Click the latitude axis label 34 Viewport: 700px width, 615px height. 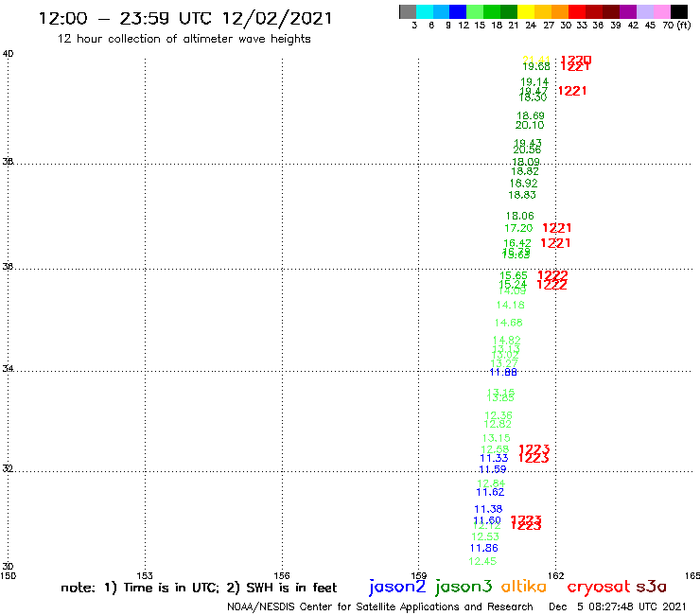pyautogui.click(x=8, y=369)
